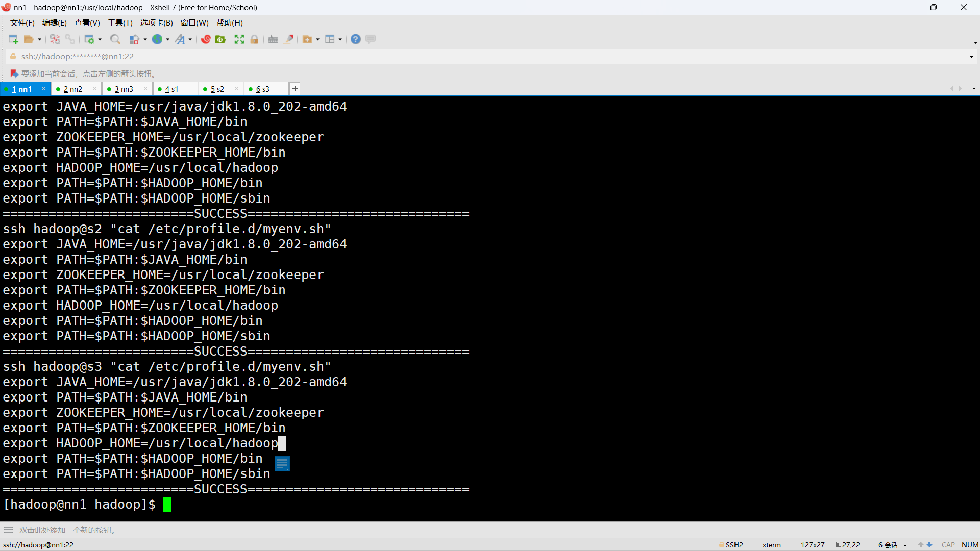Switch to the 3 nn3 tab
This screenshot has width=980, height=551.
[124, 89]
